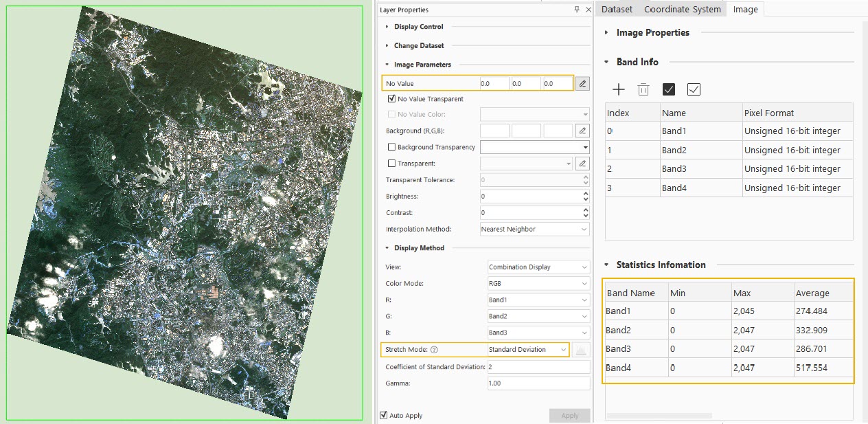Open the Stretch Mode dropdown
This screenshot has width=868, height=424.
click(x=527, y=350)
